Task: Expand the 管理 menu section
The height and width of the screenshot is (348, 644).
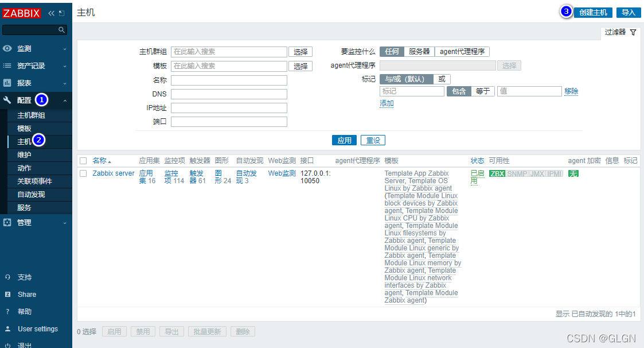Action: pyautogui.click(x=65, y=223)
